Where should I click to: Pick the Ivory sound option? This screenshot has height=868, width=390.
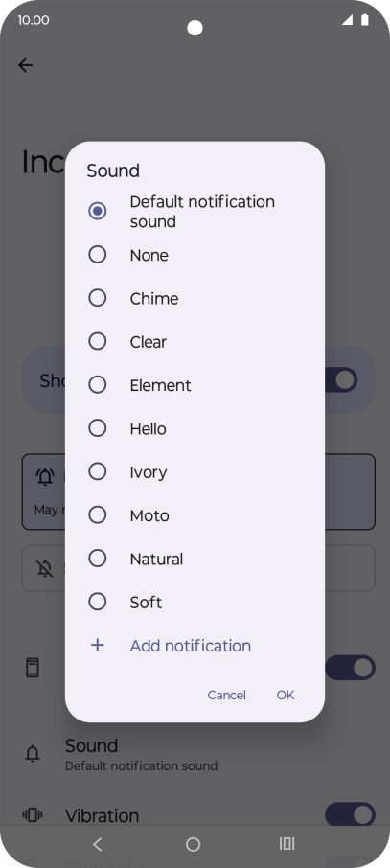pyautogui.click(x=98, y=471)
